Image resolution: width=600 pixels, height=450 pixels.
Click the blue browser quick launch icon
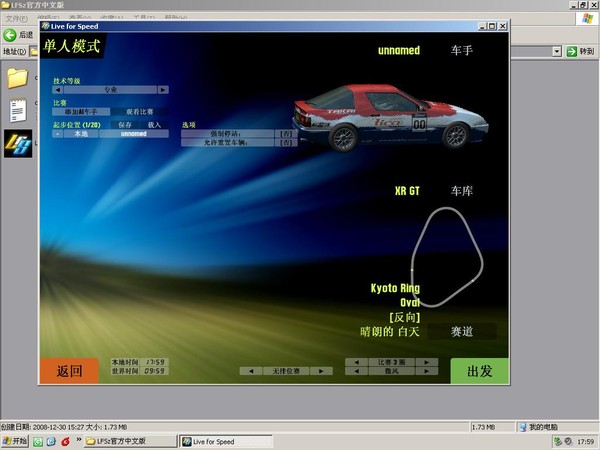click(x=51, y=442)
